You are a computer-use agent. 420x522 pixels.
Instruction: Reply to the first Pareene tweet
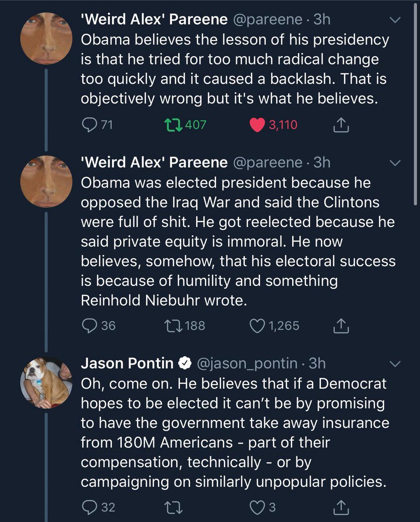click(x=89, y=125)
